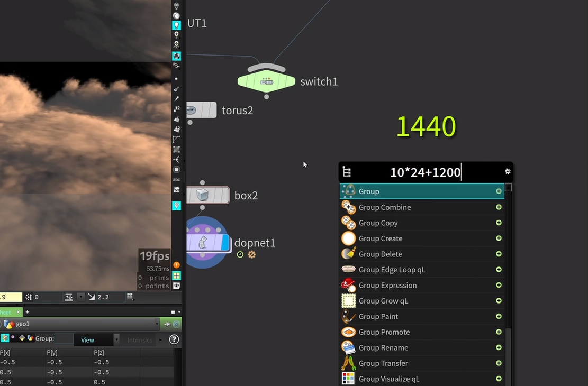This screenshot has width=588, height=386.
Task: Click the torus2 node
Action: (201, 110)
